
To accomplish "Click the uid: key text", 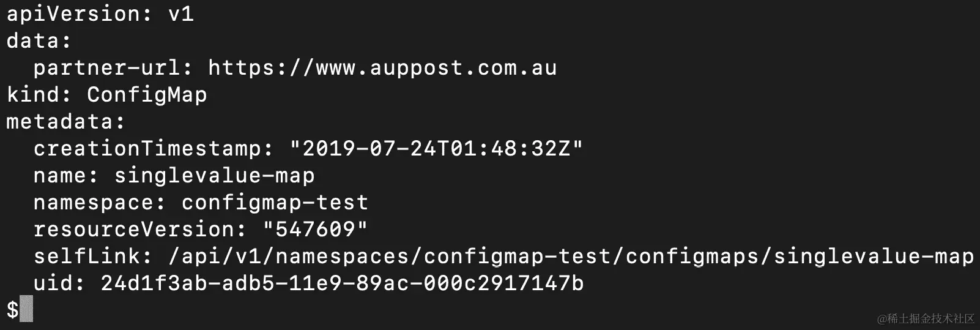I will click(x=59, y=283).
